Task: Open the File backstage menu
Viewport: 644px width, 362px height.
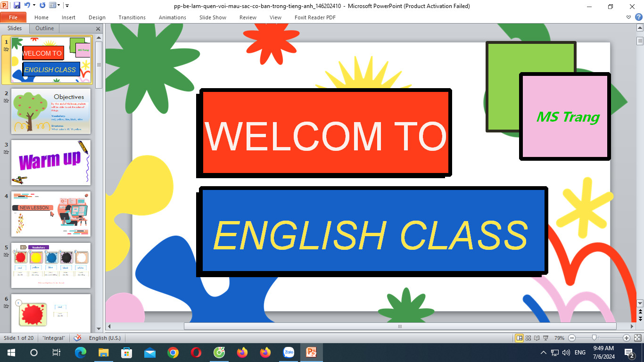Action: (x=13, y=17)
